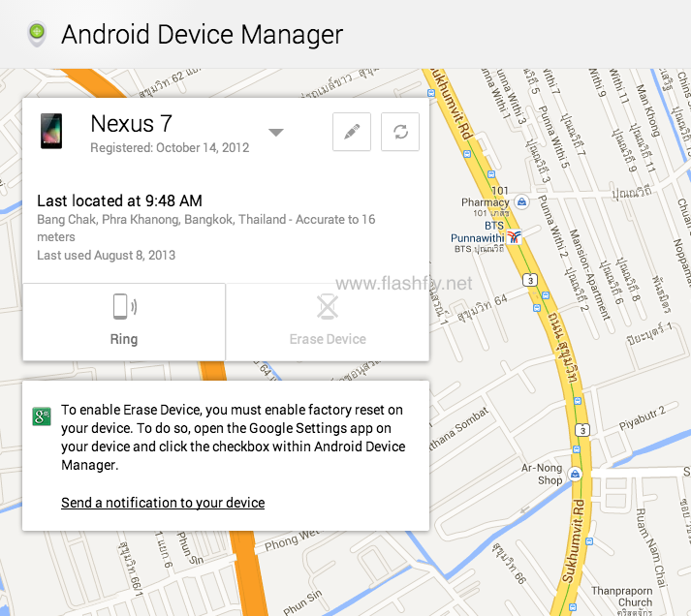
Task: Ring the Nexus 7 device
Action: [124, 321]
